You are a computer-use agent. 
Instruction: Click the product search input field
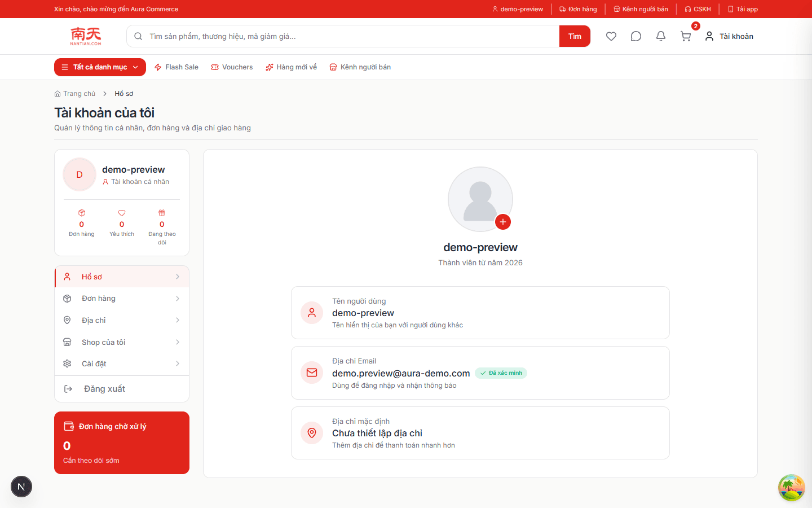(343, 36)
